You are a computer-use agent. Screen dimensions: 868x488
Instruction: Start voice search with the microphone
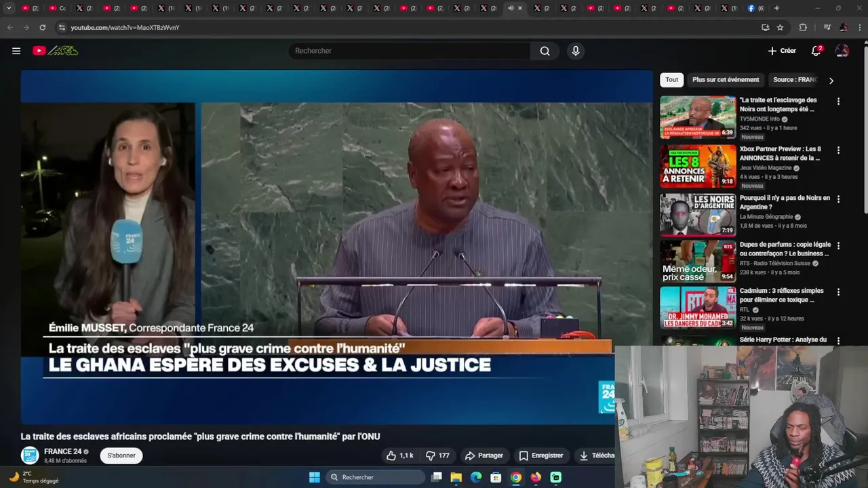(576, 51)
